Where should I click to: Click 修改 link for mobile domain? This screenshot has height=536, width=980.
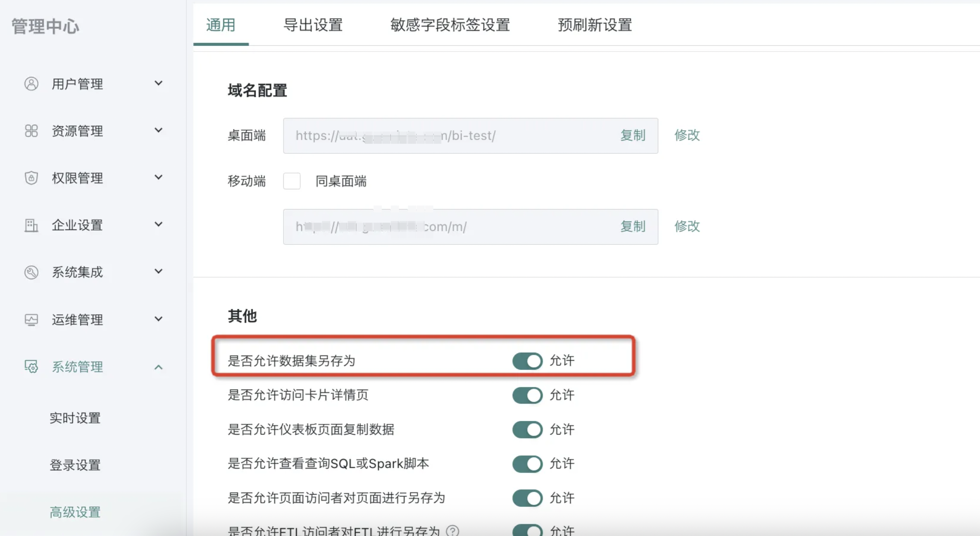tap(687, 226)
